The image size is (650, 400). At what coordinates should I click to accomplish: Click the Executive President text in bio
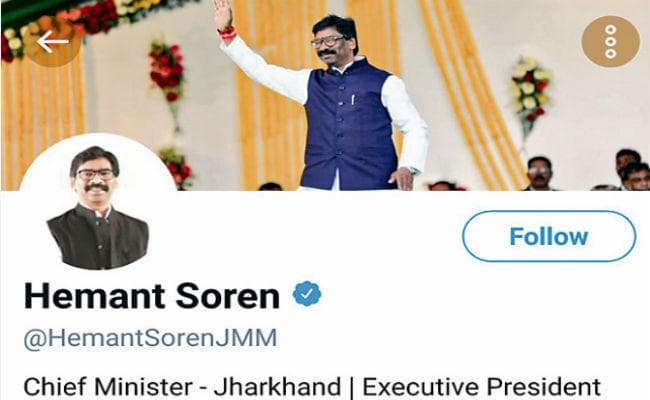point(481,386)
